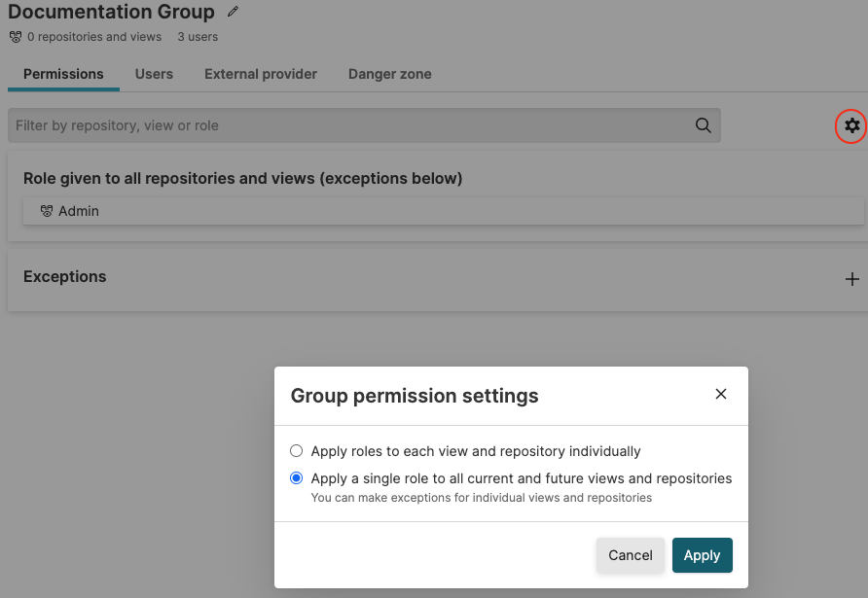
Task: Add an exception using the plus icon
Action: [852, 279]
